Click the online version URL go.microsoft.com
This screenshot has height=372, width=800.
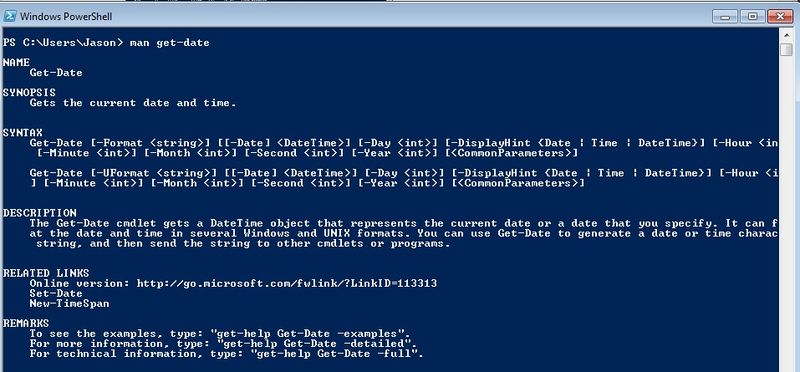(x=287, y=283)
